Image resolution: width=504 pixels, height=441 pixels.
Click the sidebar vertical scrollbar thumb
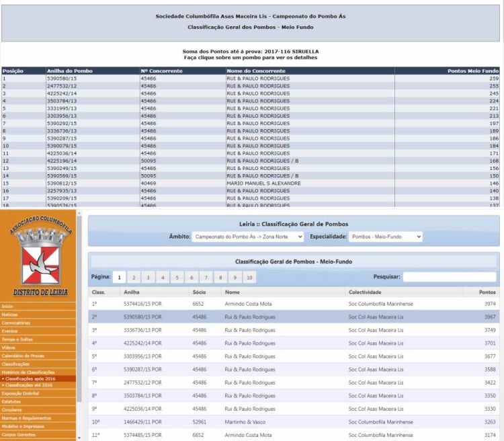(79, 309)
